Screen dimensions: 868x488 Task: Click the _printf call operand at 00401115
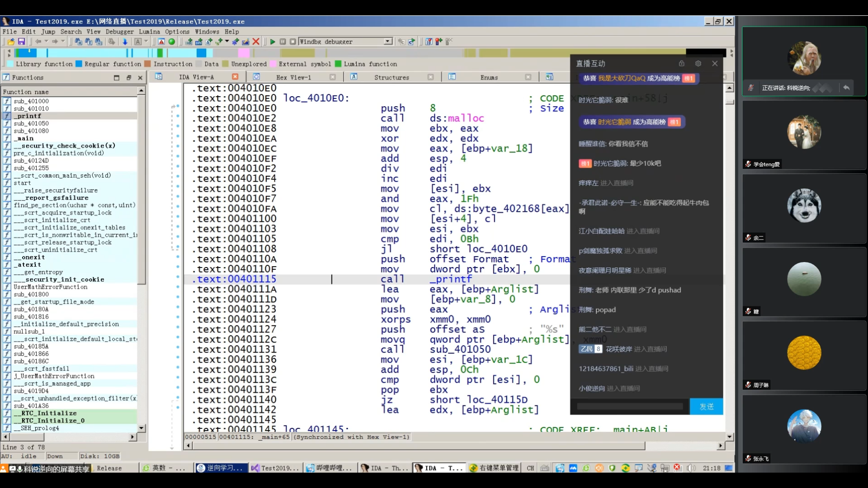tap(451, 279)
